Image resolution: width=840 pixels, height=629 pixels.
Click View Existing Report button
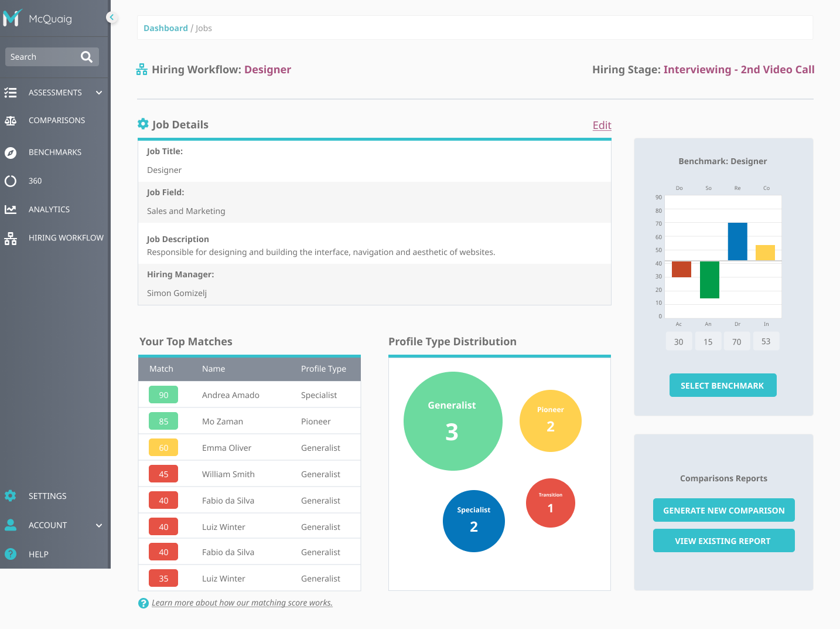(724, 540)
